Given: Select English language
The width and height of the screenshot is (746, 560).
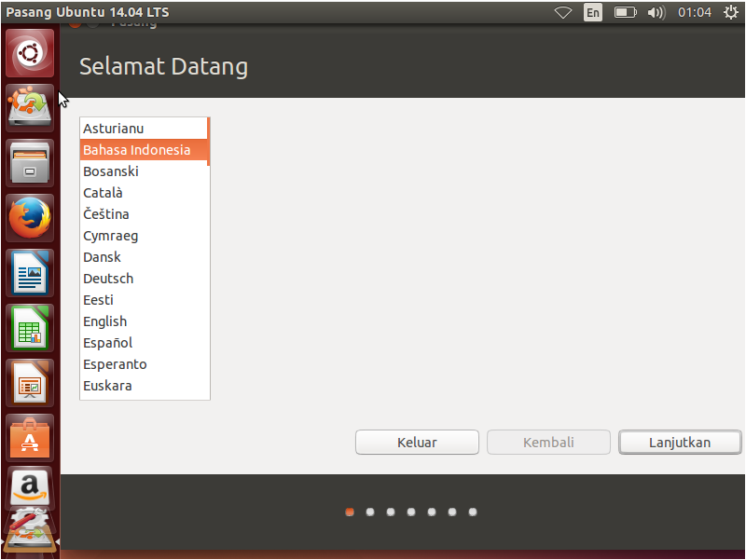Looking at the screenshot, I should coord(144,321).
